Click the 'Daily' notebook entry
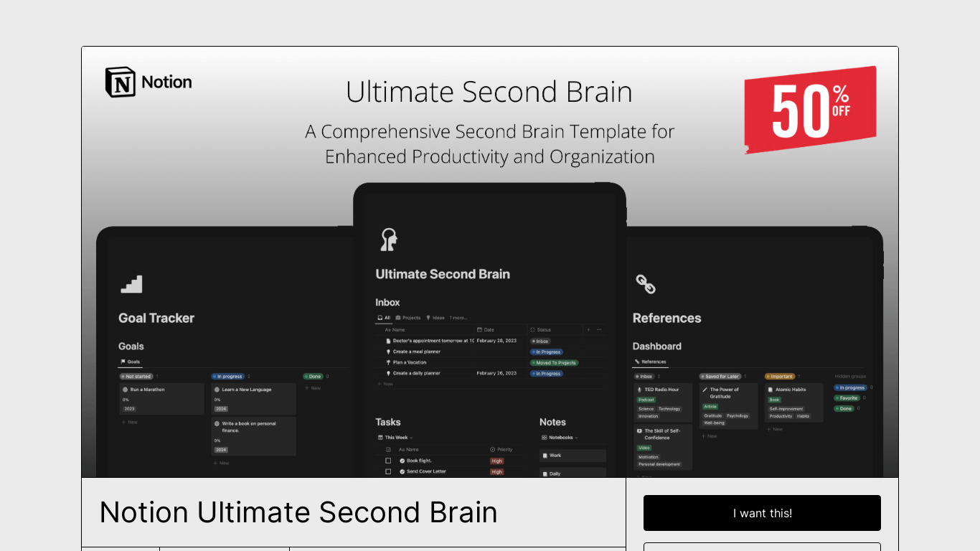This screenshot has height=551, width=980. (573, 474)
